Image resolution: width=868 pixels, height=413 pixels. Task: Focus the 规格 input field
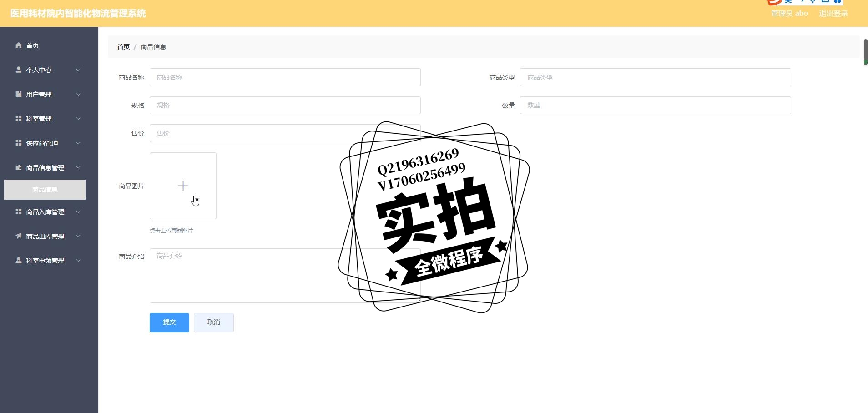[x=285, y=105]
